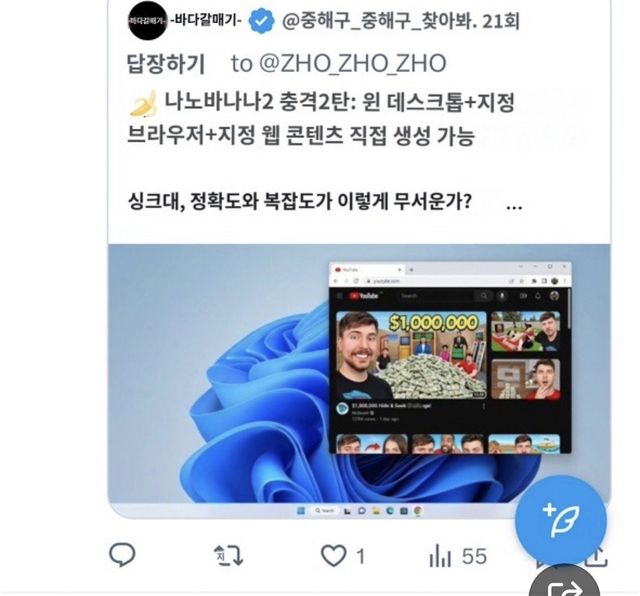Tap the -바다갈매기- display name

(x=206, y=20)
